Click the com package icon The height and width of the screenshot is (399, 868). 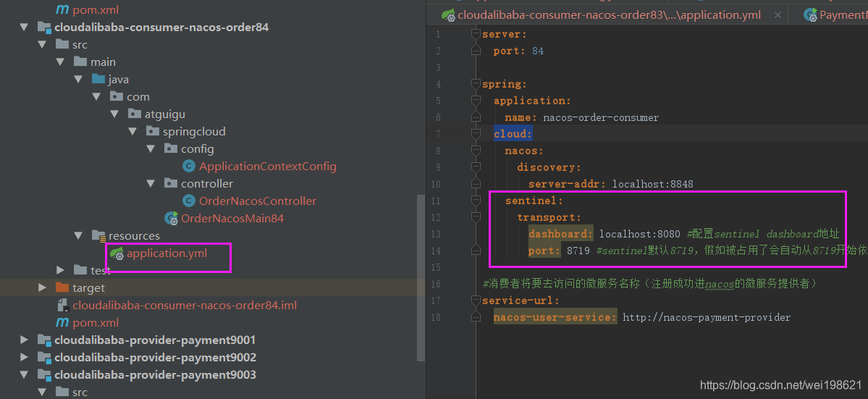[x=117, y=97]
